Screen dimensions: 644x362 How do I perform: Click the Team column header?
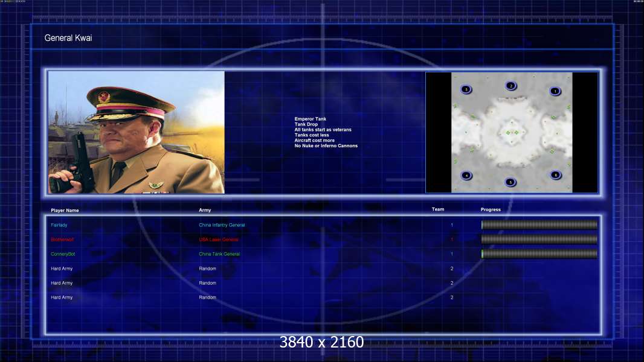(x=438, y=209)
